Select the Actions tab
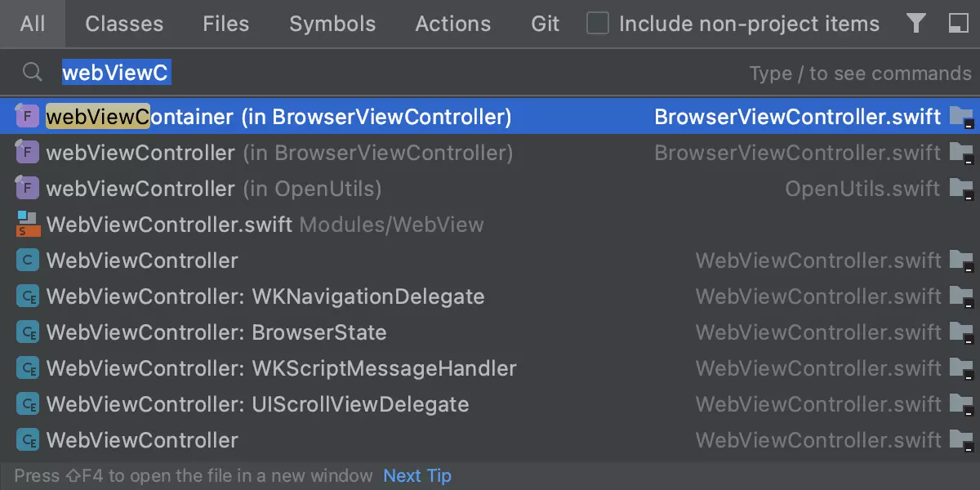This screenshot has height=490, width=980. [x=453, y=24]
